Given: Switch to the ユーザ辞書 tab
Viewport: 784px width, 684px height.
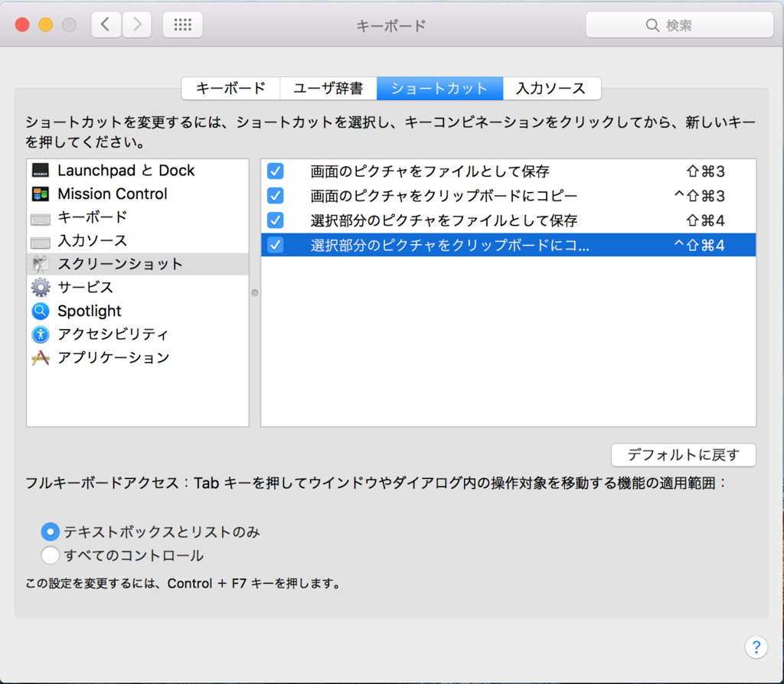Looking at the screenshot, I should (328, 89).
